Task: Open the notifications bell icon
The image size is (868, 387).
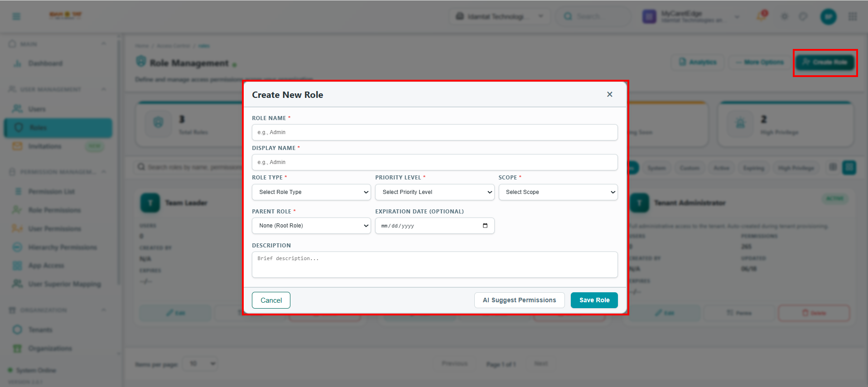Action: pos(762,16)
